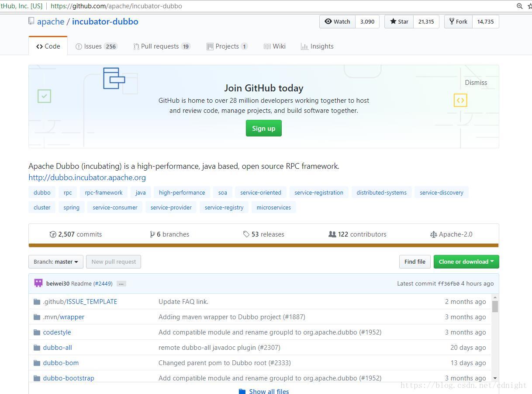This screenshot has height=394, width=532.
Task: Select the distributed-systems topic tag
Action: click(381, 192)
